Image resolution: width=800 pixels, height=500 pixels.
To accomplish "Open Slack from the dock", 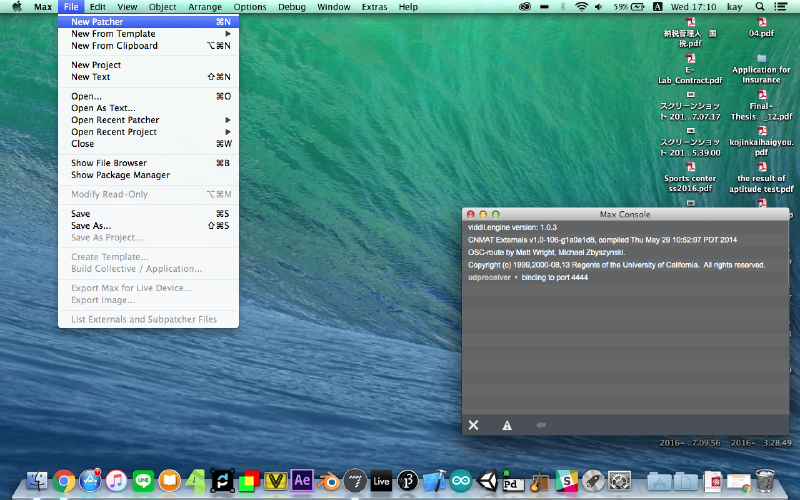I will click(x=566, y=481).
